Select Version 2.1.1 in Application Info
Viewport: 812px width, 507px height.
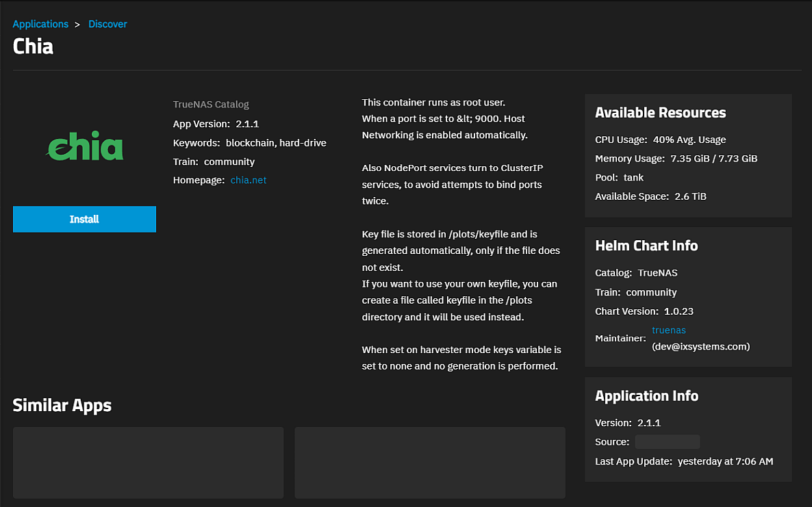point(628,423)
